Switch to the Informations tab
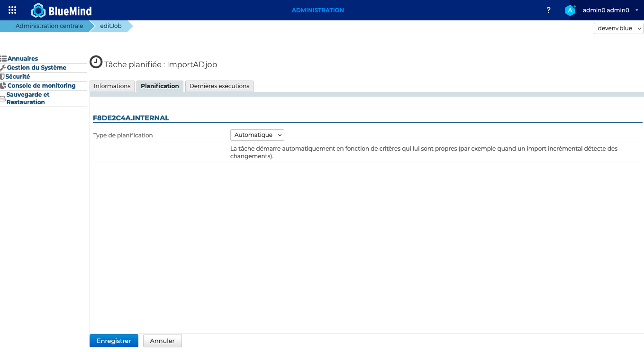The height and width of the screenshot is (352, 644). 112,86
